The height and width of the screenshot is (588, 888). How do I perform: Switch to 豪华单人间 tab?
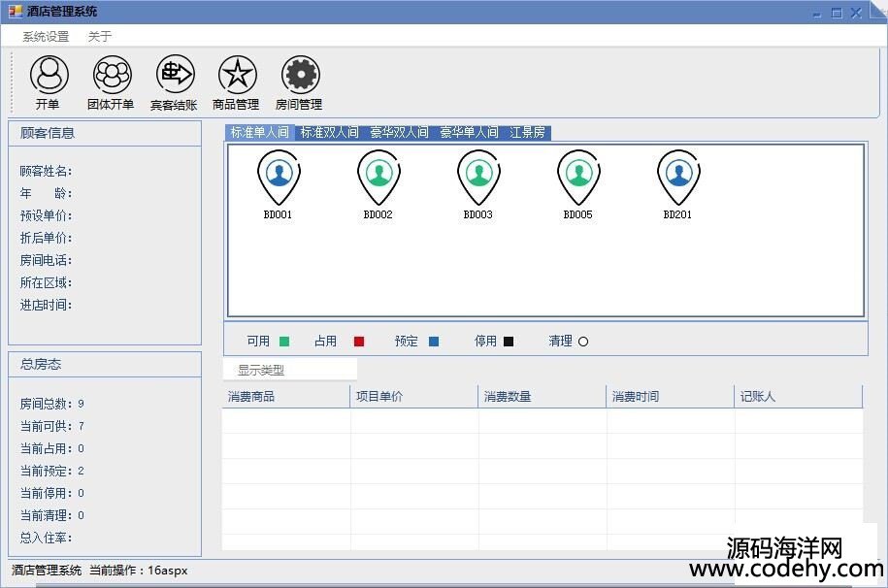[469, 133]
